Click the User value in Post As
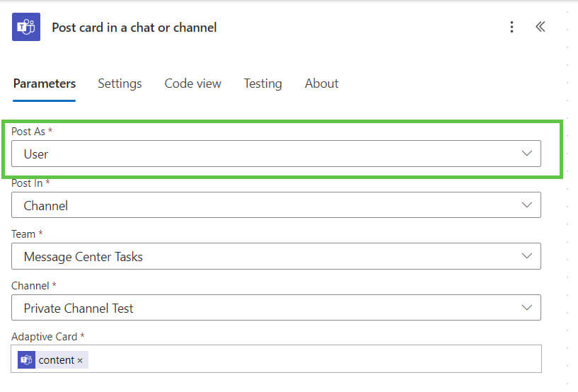Image resolution: width=578 pixels, height=392 pixels. coord(36,154)
